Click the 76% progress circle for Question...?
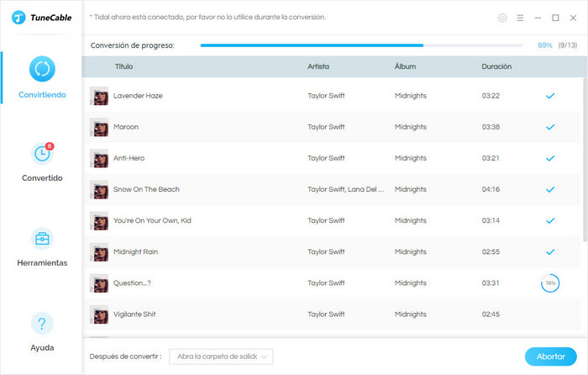The height and width of the screenshot is (375, 588). [x=550, y=283]
